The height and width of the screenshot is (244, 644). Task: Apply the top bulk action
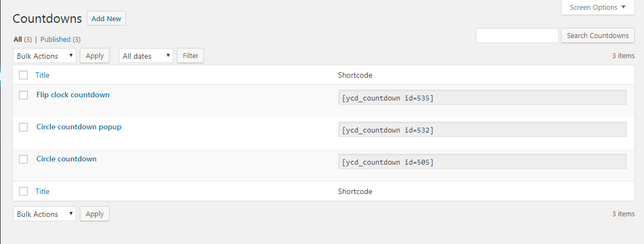(x=95, y=55)
